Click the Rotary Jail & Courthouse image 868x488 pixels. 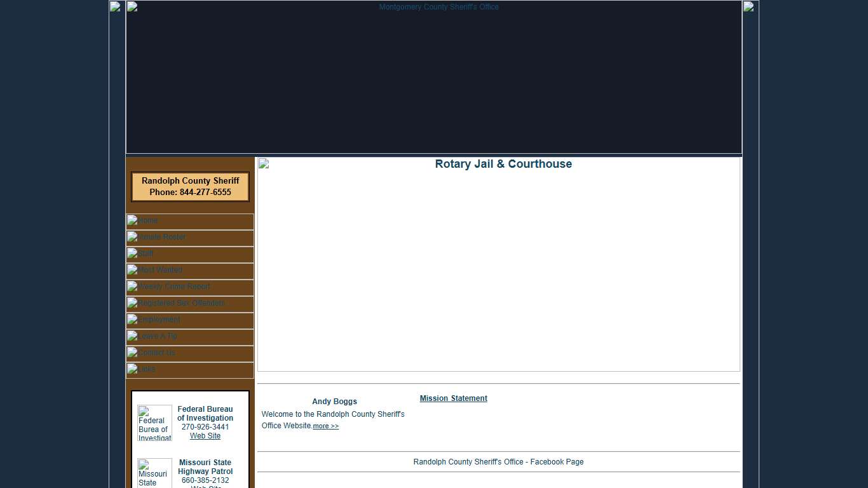point(498,264)
